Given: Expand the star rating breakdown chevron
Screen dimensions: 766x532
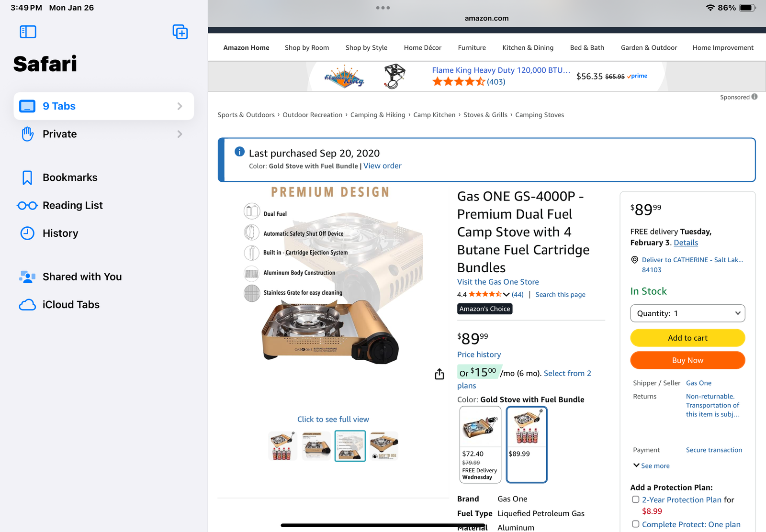Looking at the screenshot, I should [506, 295].
